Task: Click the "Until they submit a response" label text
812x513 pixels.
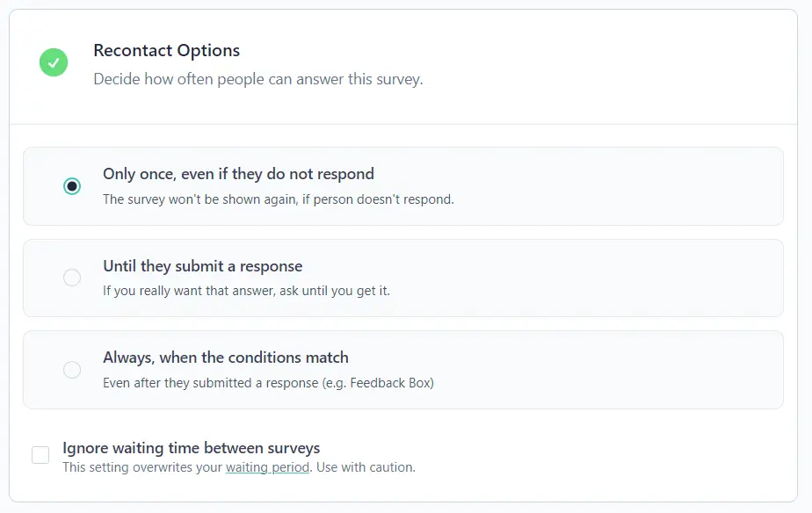Action: click(x=202, y=266)
